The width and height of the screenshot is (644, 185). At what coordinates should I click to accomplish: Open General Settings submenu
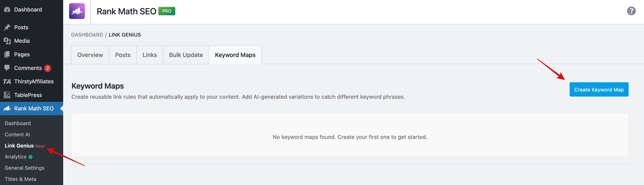pos(25,168)
